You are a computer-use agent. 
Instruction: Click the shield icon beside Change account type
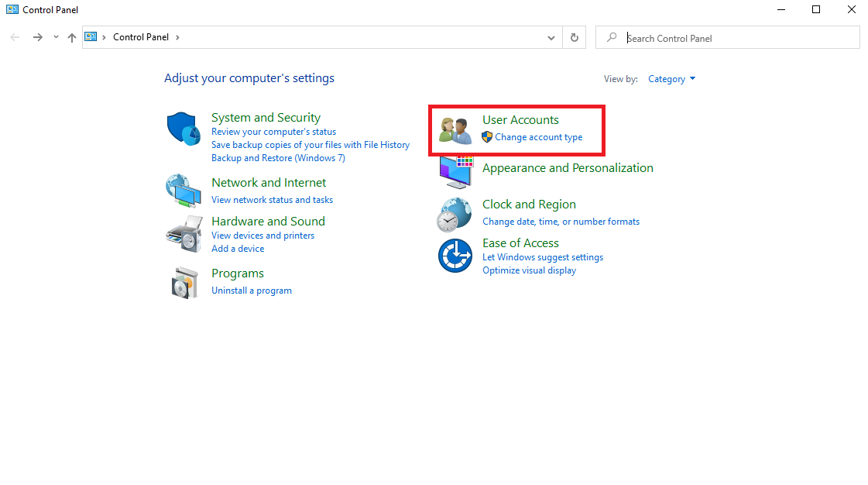coord(487,137)
